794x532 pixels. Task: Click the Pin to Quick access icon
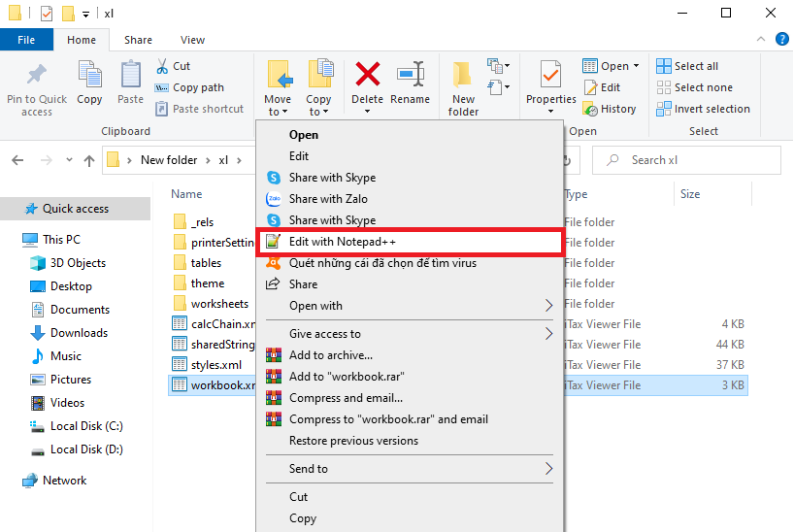(37, 75)
